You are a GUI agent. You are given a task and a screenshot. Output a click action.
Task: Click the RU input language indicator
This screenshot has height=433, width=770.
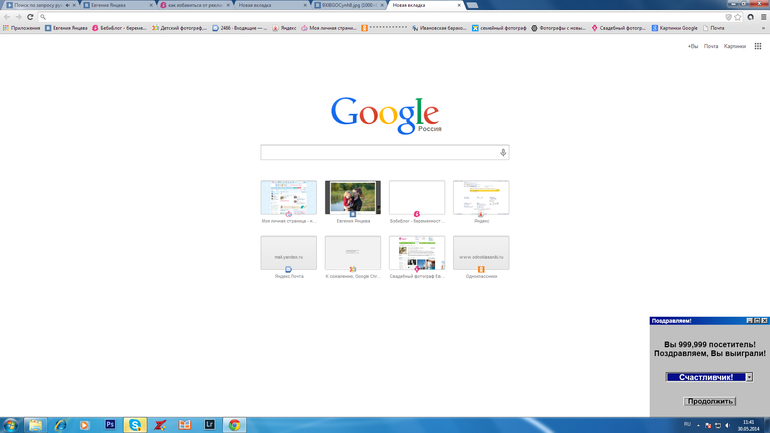[x=687, y=425]
